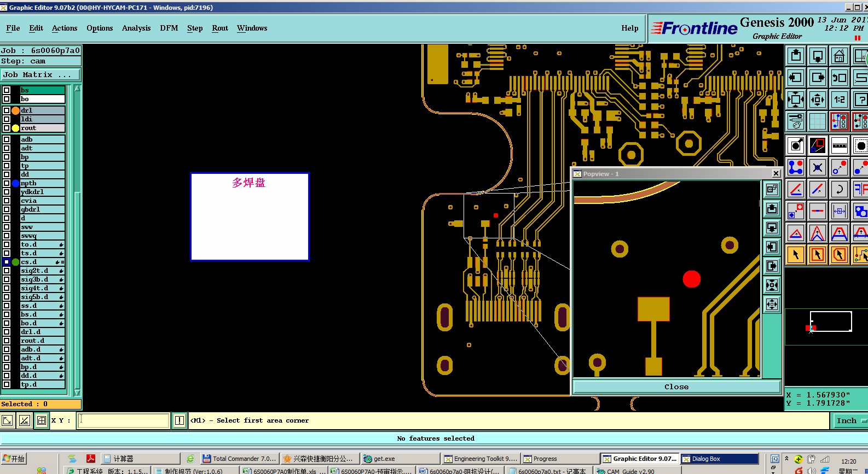Viewport: 868px width, 474px height.
Task: Toggle the checkbox for layer sig2t.d
Action: click(x=7, y=271)
